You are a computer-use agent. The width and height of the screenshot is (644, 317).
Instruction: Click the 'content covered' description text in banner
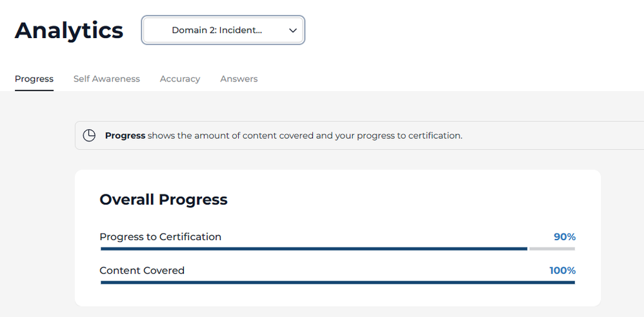tap(305, 136)
